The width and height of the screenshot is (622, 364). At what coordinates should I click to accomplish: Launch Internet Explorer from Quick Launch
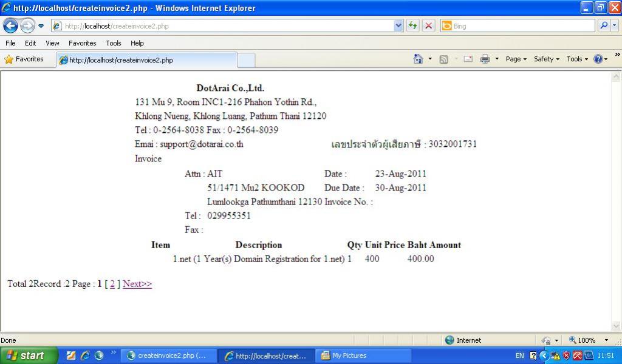click(x=85, y=356)
